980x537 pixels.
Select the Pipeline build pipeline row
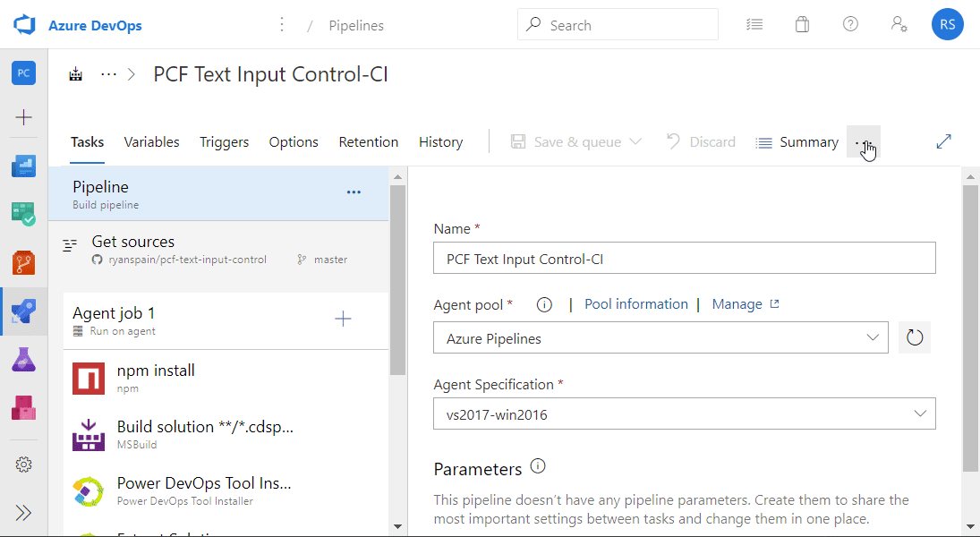(218, 194)
